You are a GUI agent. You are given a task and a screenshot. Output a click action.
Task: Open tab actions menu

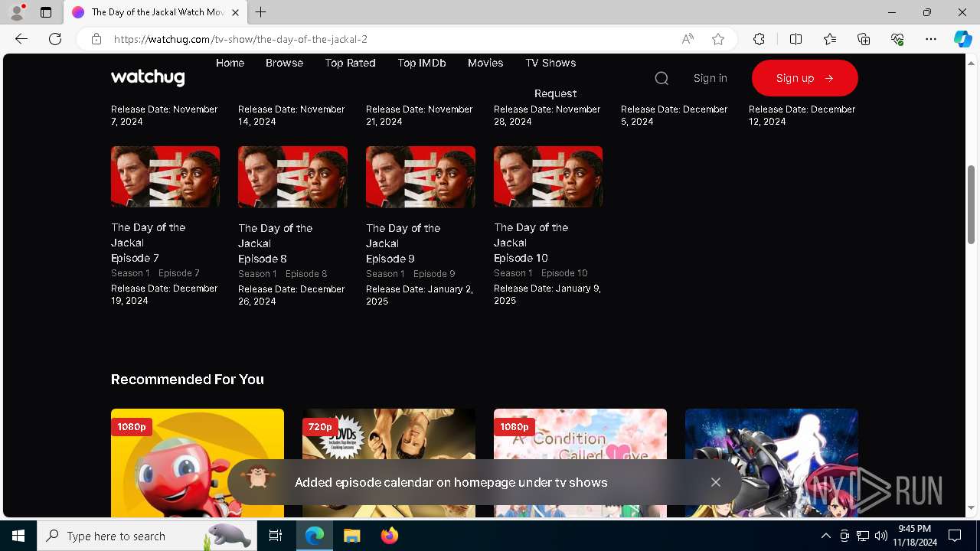46,12
